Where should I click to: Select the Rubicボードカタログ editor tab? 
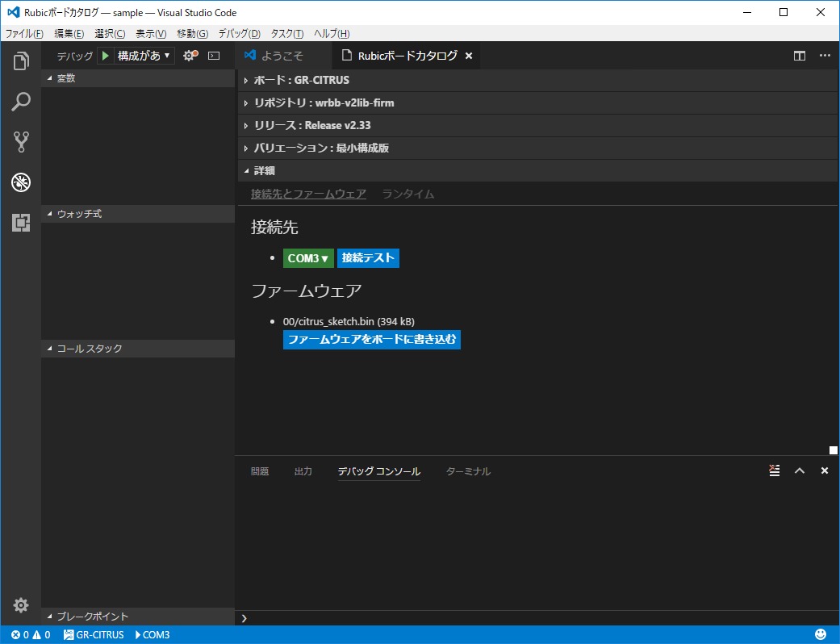406,56
